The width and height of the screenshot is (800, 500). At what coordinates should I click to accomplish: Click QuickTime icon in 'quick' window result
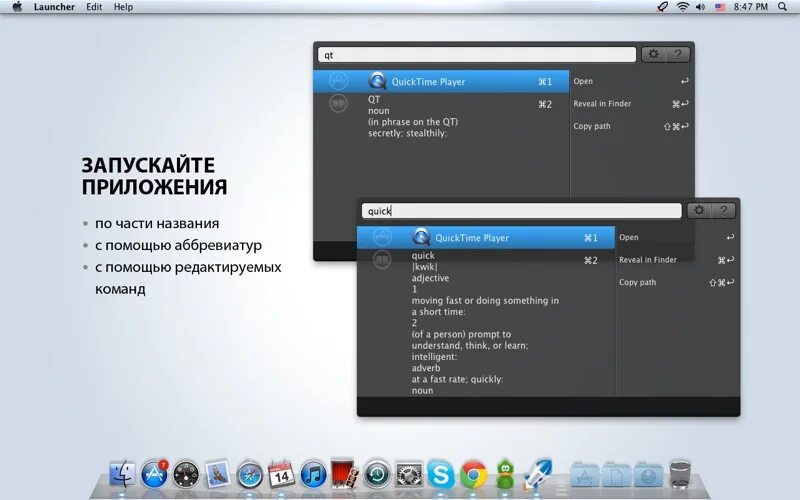point(421,237)
